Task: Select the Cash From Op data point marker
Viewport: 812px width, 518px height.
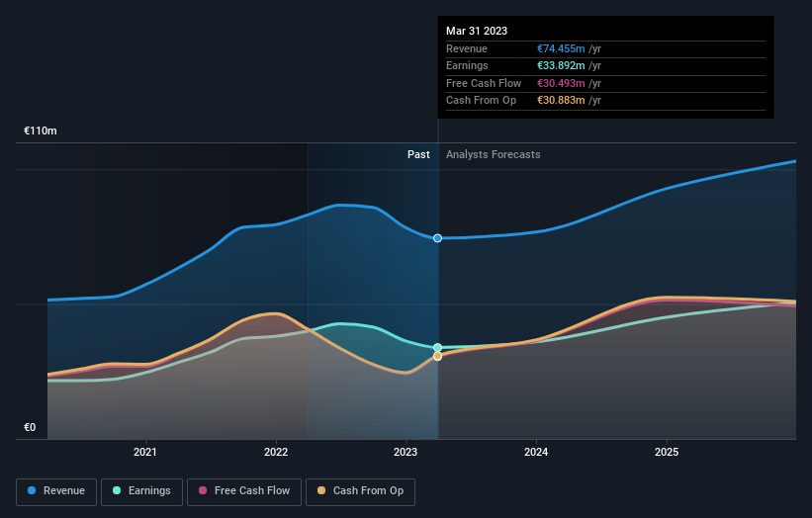Action: pos(437,356)
